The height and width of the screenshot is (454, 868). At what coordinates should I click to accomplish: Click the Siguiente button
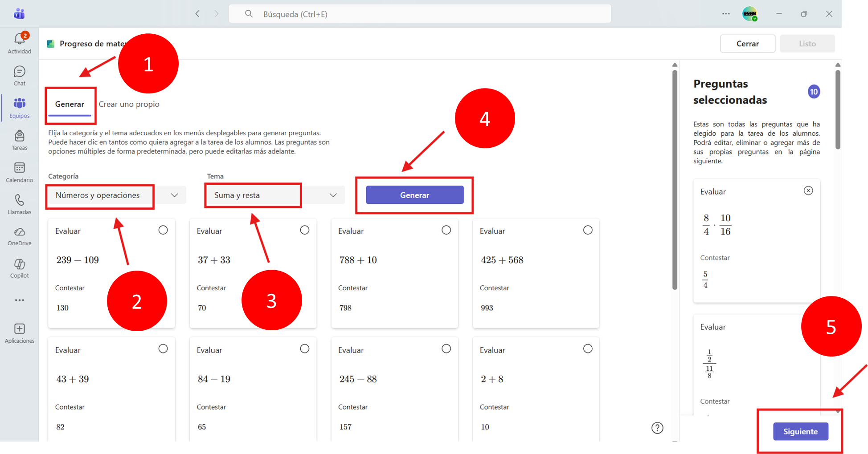(801, 431)
